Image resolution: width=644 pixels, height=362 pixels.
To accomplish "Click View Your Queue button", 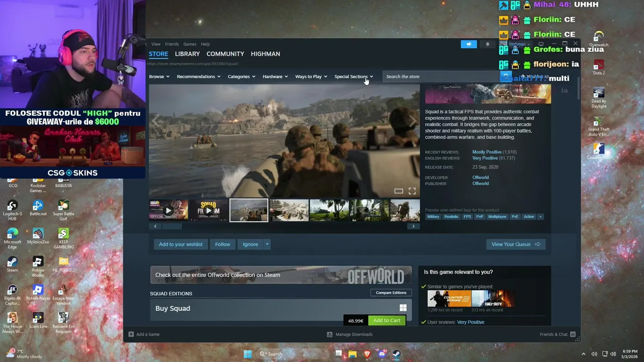I will [x=516, y=244].
